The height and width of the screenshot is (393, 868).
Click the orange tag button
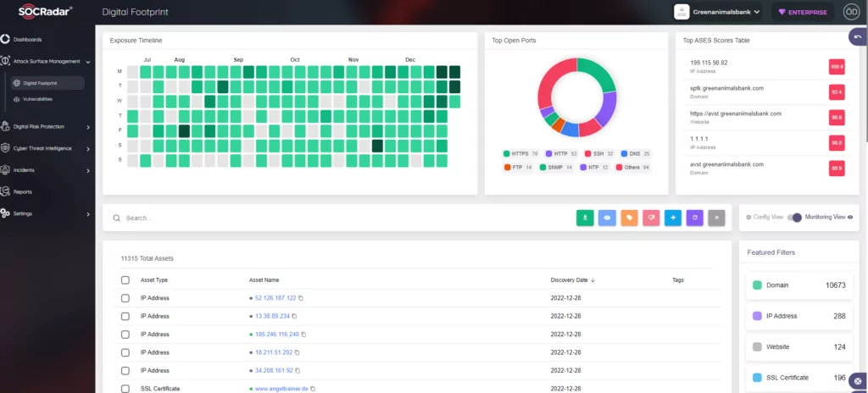(630, 218)
